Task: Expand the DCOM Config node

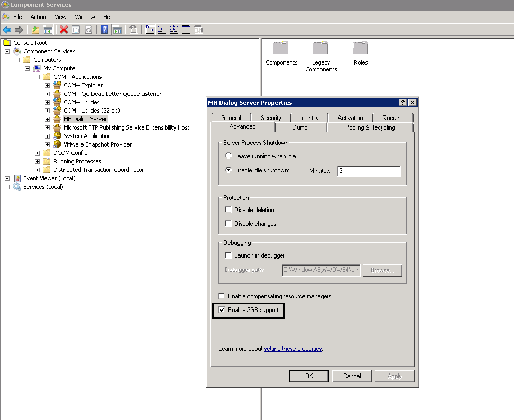Action: (38, 153)
